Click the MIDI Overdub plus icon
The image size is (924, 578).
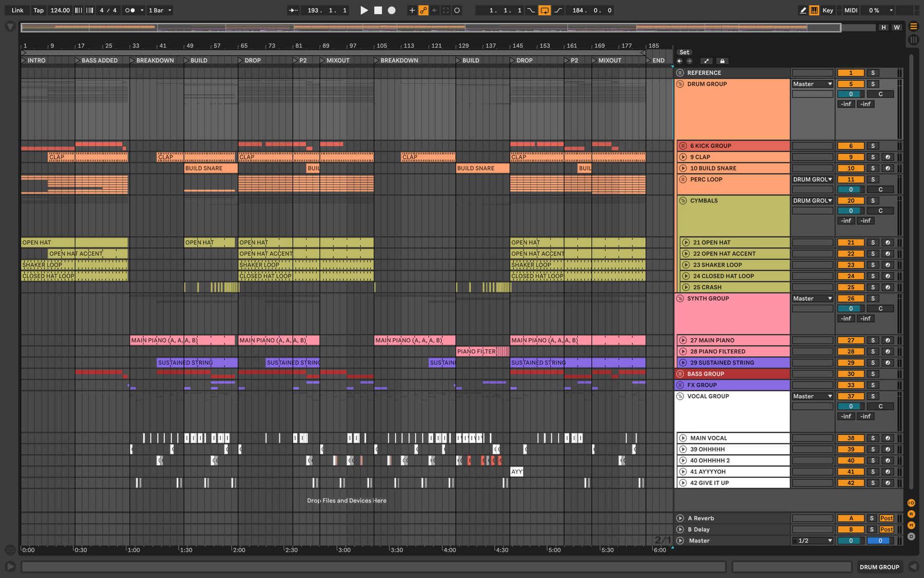click(x=412, y=10)
